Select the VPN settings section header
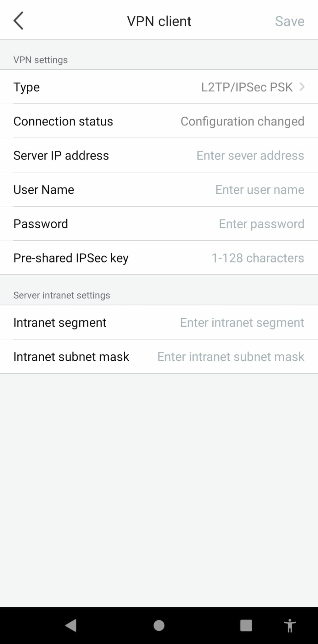The image size is (318, 644). tap(40, 60)
